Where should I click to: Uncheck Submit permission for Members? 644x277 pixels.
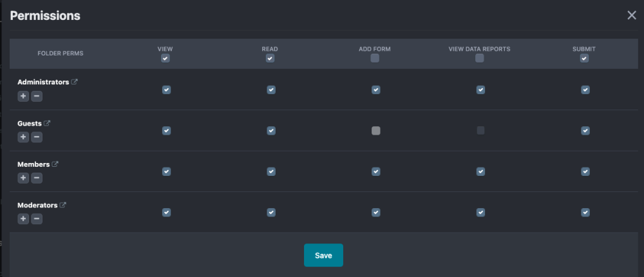click(x=585, y=171)
